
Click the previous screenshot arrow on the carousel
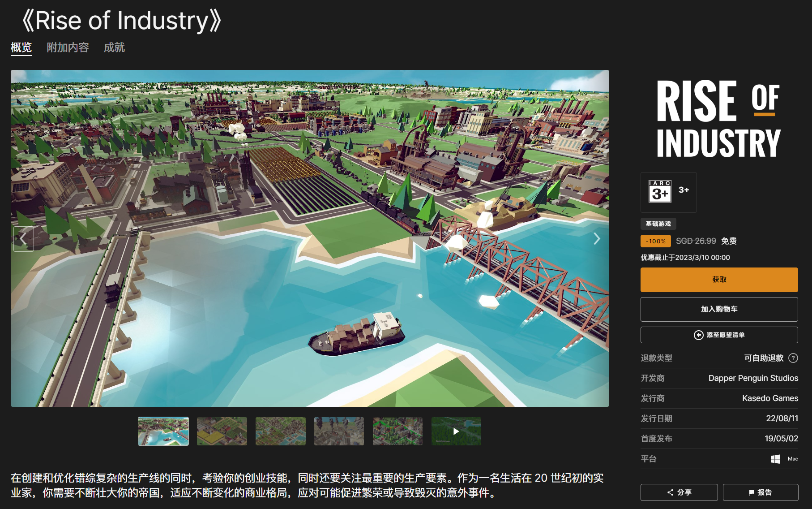point(23,239)
